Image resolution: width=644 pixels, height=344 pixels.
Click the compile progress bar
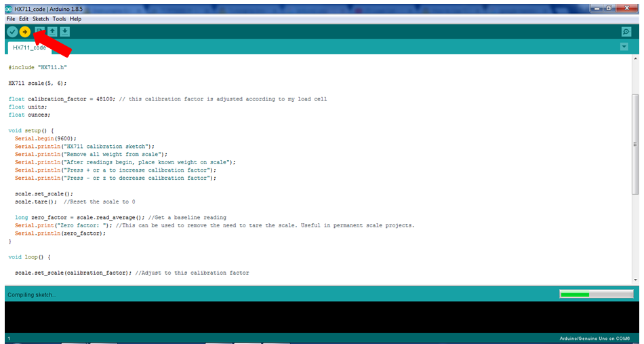[597, 294]
